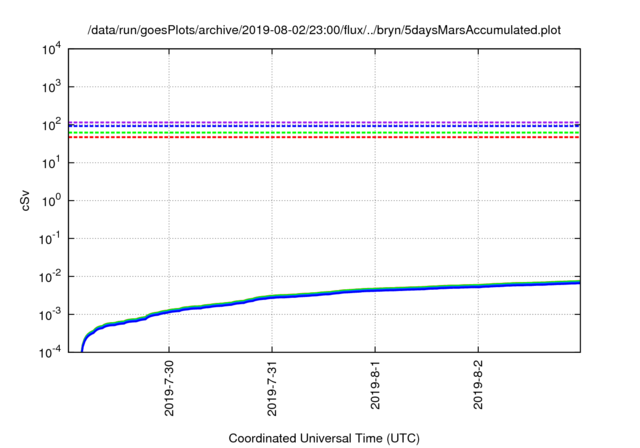The width and height of the screenshot is (640, 448).
Task: Click the 10^0 y-axis tick label
Action: tap(52, 201)
